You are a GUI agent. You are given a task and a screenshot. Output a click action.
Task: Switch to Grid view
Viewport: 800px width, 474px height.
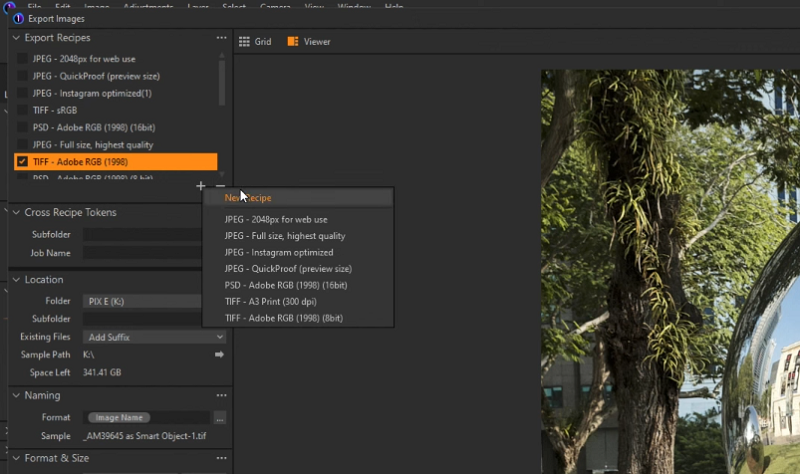255,42
